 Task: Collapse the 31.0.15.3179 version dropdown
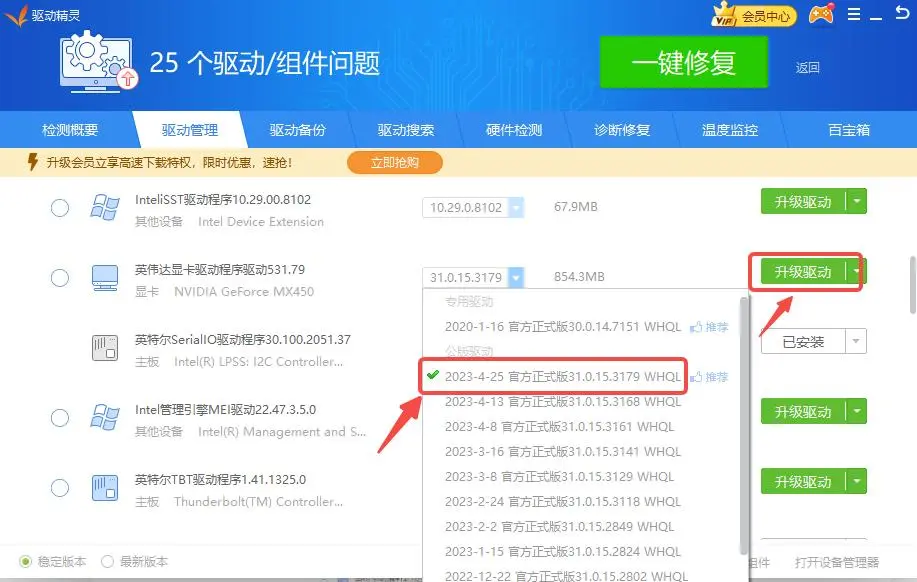515,277
